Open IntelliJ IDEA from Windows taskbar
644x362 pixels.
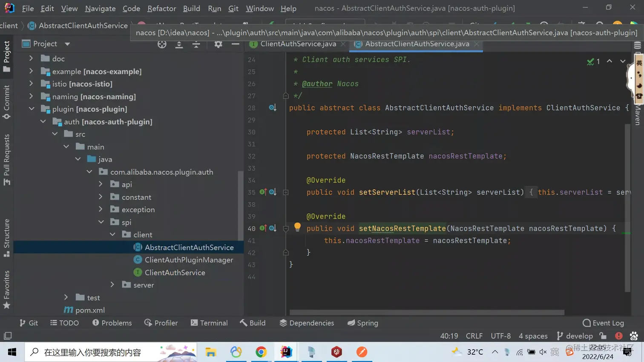pos(286,352)
